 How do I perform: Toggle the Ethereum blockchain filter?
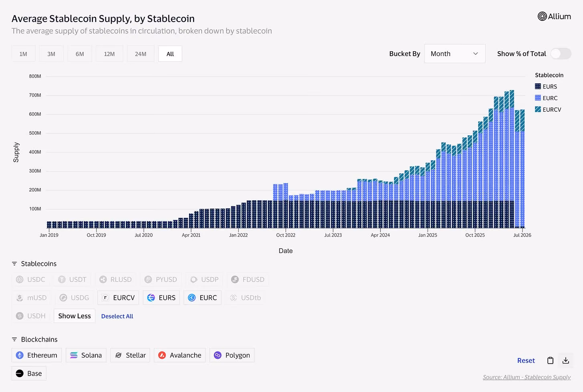[x=37, y=355]
